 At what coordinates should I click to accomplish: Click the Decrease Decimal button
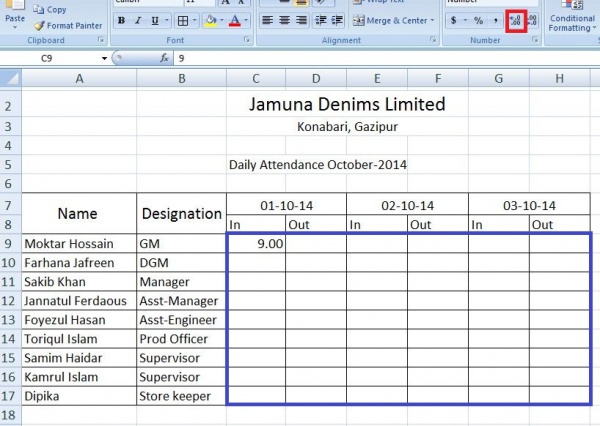click(x=532, y=20)
